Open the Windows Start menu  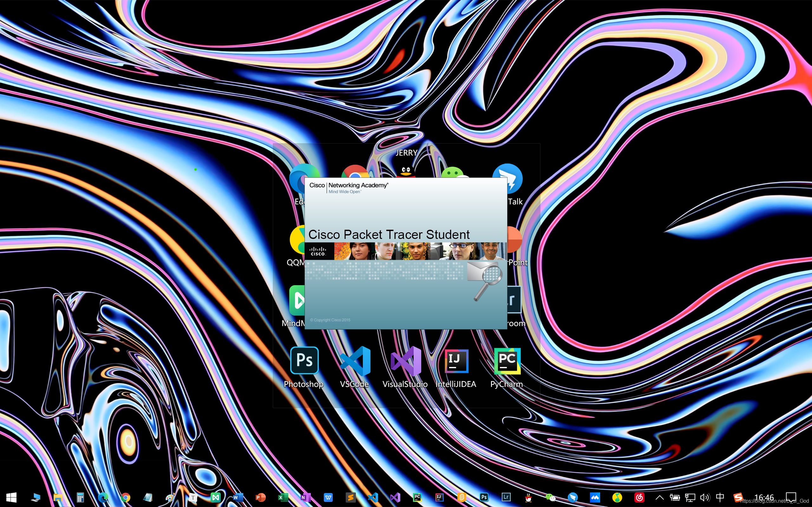(11, 497)
